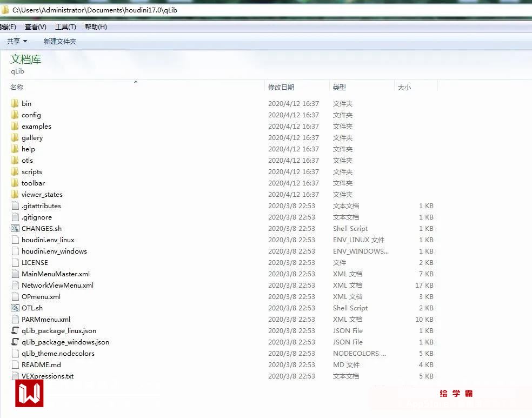Click the houdini.env_windows file icon
This screenshot has height=418, width=532.
tap(15, 251)
